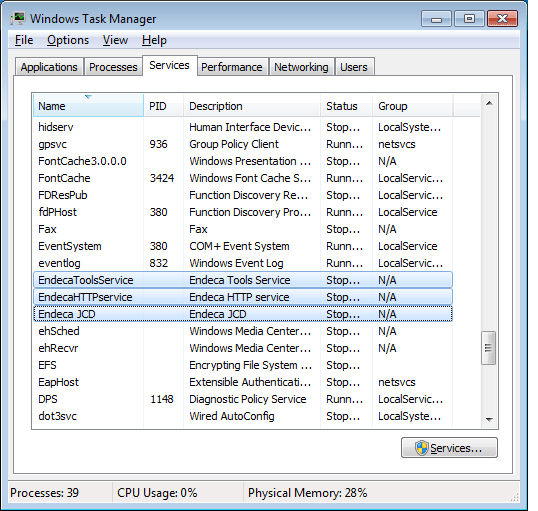Screen dimensions: 538x511
Task: Open the Options menu
Action: click(68, 40)
